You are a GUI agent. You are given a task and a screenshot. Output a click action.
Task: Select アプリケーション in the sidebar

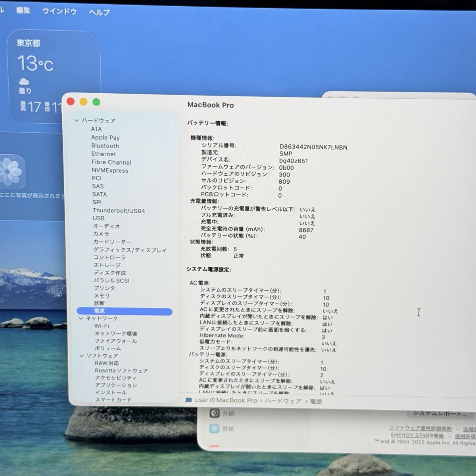116,385
